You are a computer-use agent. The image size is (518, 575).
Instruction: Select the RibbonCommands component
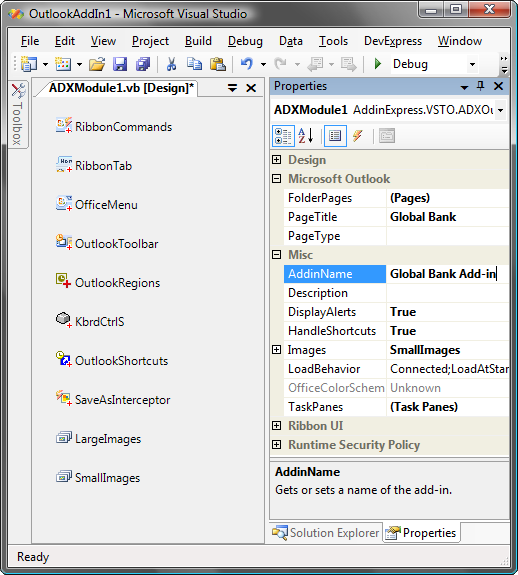point(114,127)
